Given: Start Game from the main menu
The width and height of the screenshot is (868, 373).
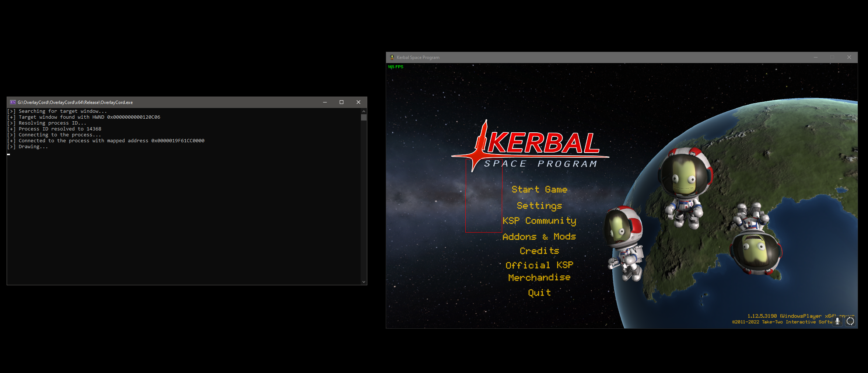Looking at the screenshot, I should tap(539, 189).
